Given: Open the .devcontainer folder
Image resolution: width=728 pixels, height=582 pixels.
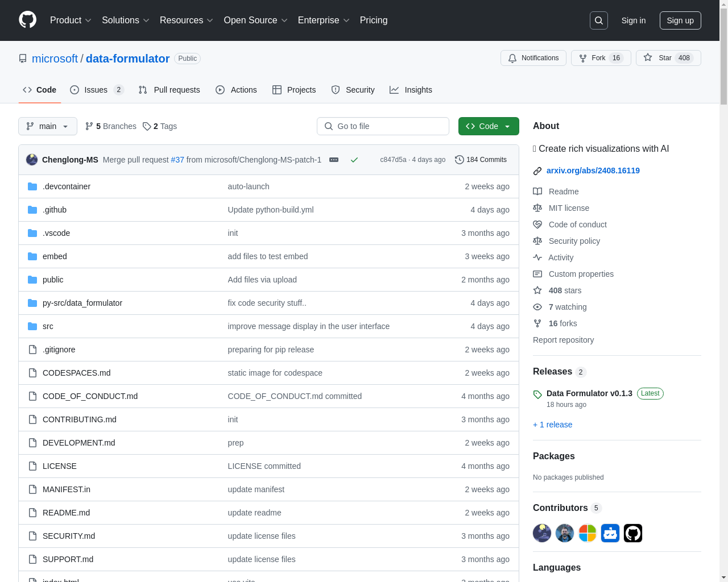Looking at the screenshot, I should 67,186.
